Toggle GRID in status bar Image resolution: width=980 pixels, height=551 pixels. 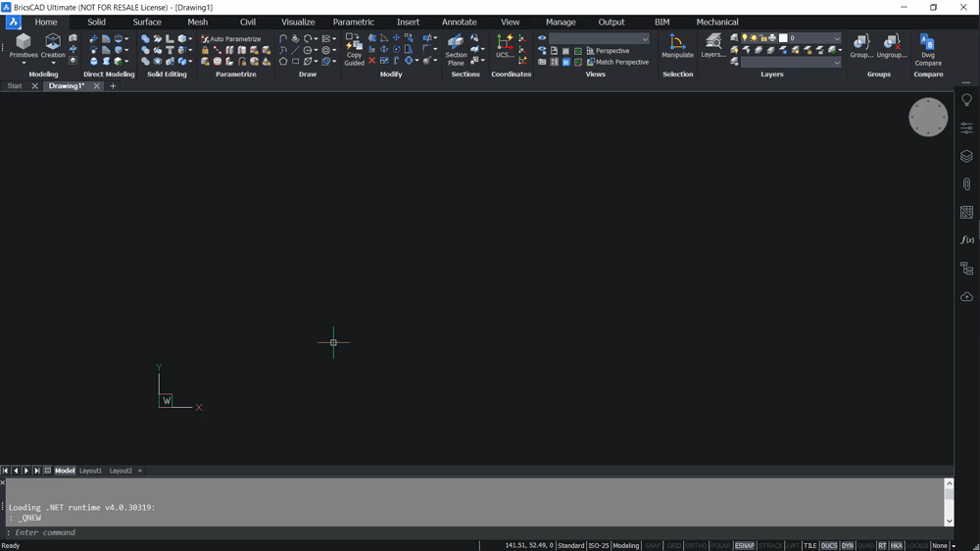[674, 545]
